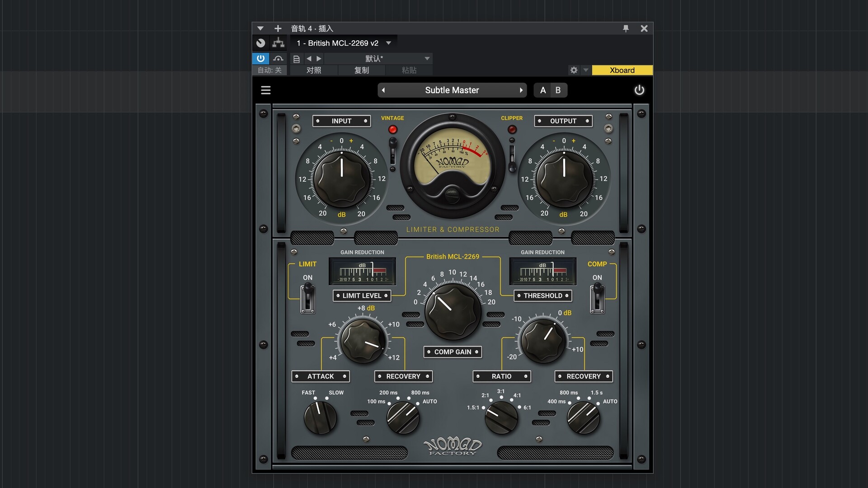Select limiter recovery AUTO dot
Image resolution: width=868 pixels, height=488 pixels.
418,404
